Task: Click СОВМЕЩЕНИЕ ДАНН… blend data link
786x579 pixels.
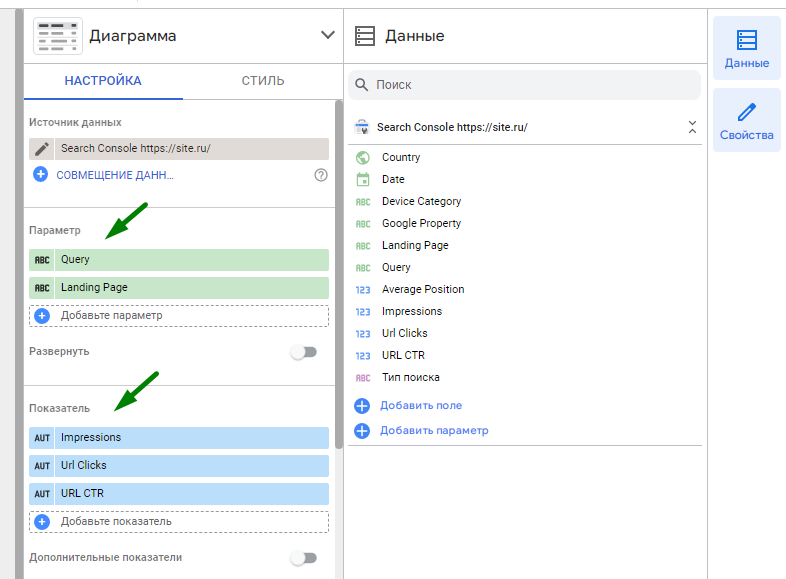Action: (x=114, y=175)
